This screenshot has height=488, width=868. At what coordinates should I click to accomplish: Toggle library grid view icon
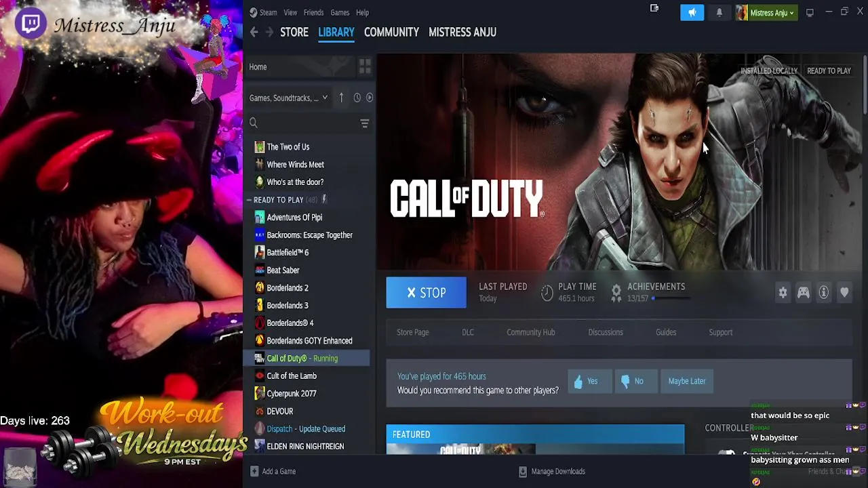[x=365, y=66]
